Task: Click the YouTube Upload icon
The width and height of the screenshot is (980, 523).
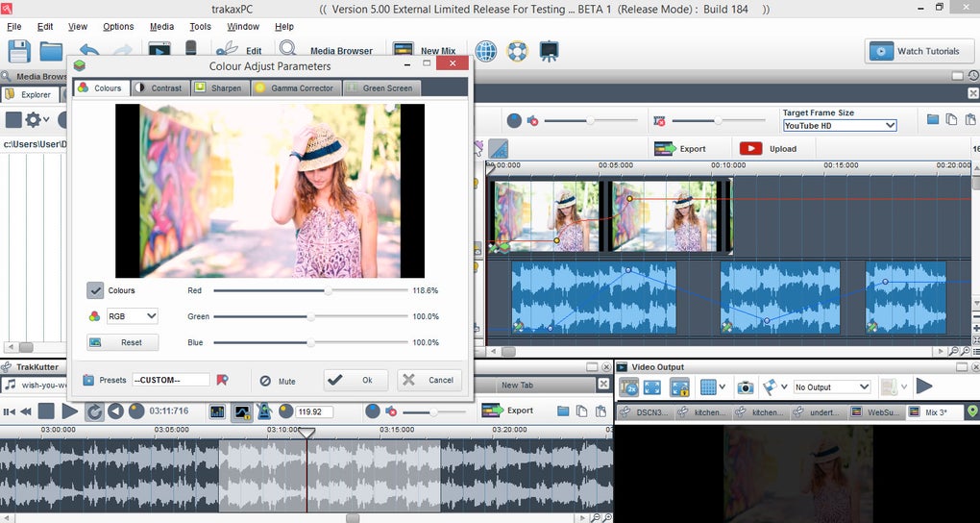Action: tap(750, 148)
